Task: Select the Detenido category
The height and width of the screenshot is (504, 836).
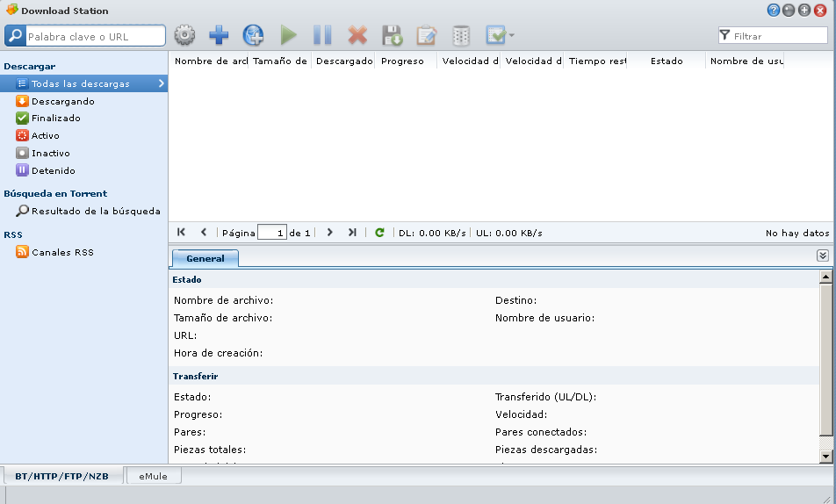Action: click(54, 170)
